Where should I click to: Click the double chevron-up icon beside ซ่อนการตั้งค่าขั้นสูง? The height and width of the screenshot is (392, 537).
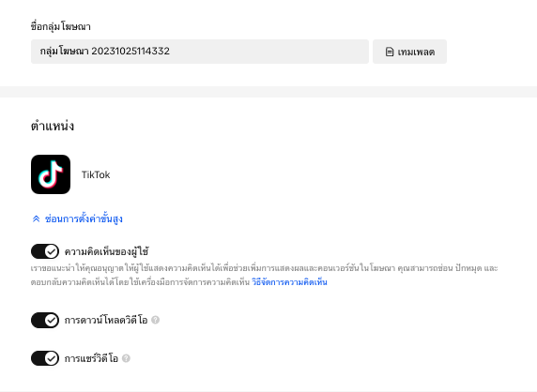(x=36, y=219)
